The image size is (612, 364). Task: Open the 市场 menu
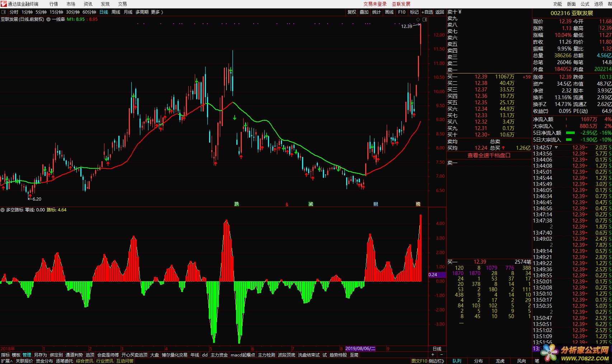click(71, 4)
